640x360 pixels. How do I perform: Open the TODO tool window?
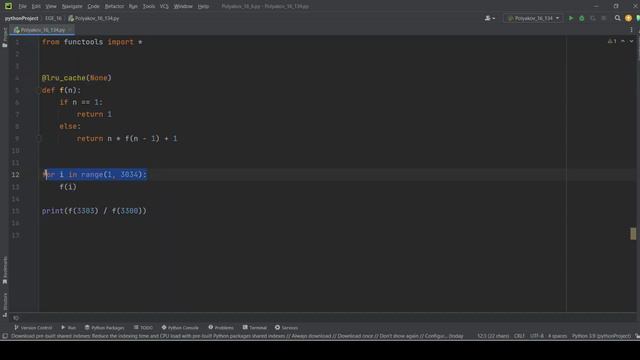pos(143,328)
